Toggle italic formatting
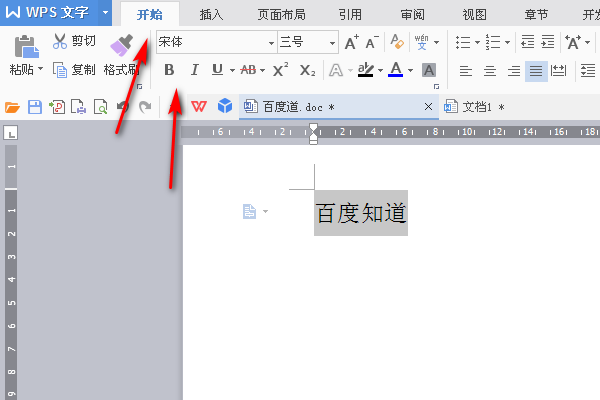This screenshot has width=600, height=400. pyautogui.click(x=194, y=70)
